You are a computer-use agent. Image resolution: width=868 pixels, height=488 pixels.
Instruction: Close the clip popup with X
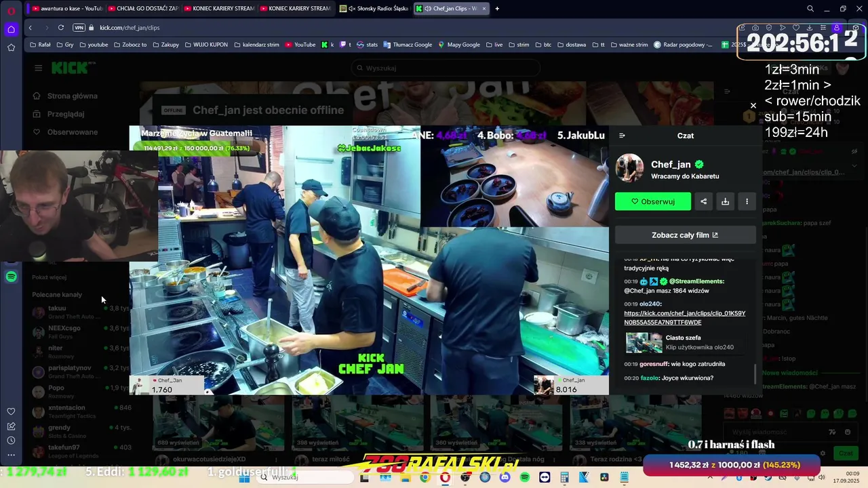click(x=753, y=106)
